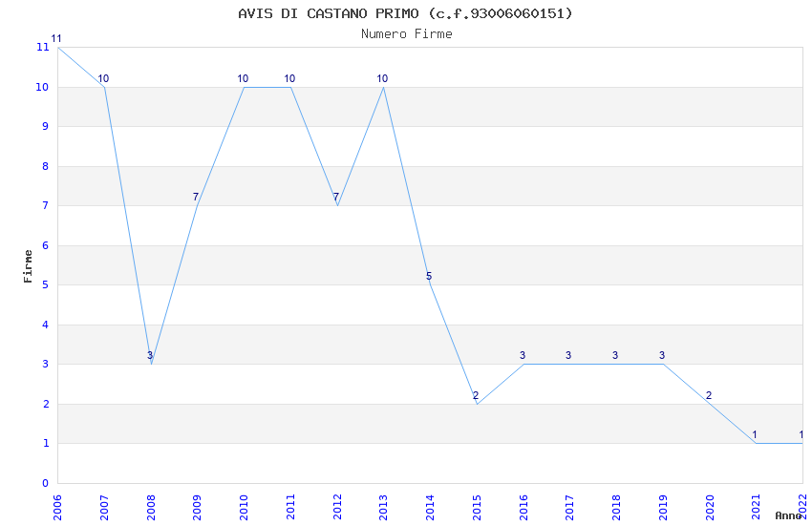Click the horizontal axis title Anno
Image resolution: width=812 pixels, height=525 pixels.
pos(788,515)
